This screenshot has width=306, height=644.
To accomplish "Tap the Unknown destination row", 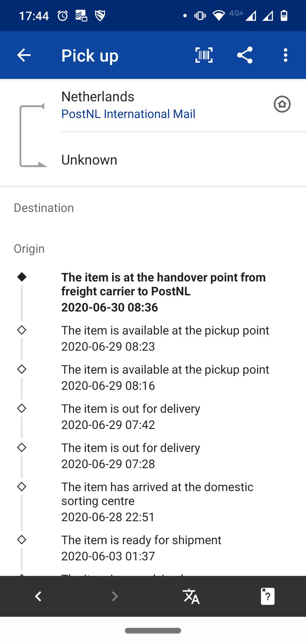I will [89, 160].
